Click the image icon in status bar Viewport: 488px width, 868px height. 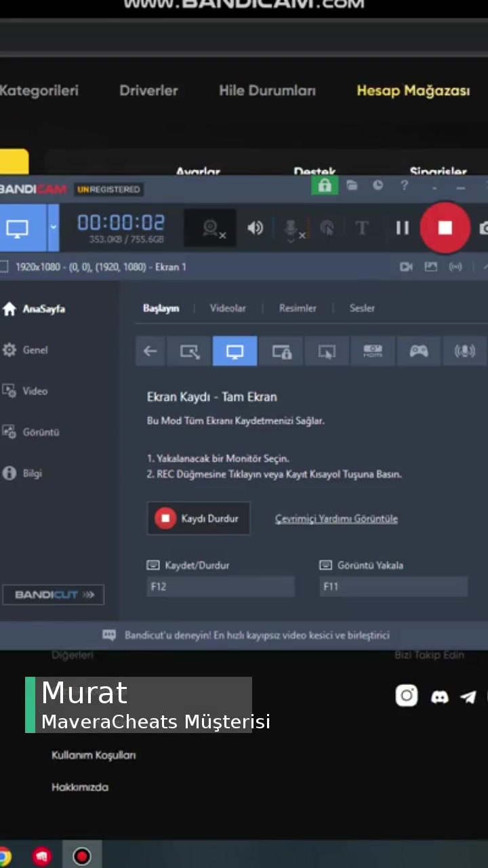click(x=431, y=267)
